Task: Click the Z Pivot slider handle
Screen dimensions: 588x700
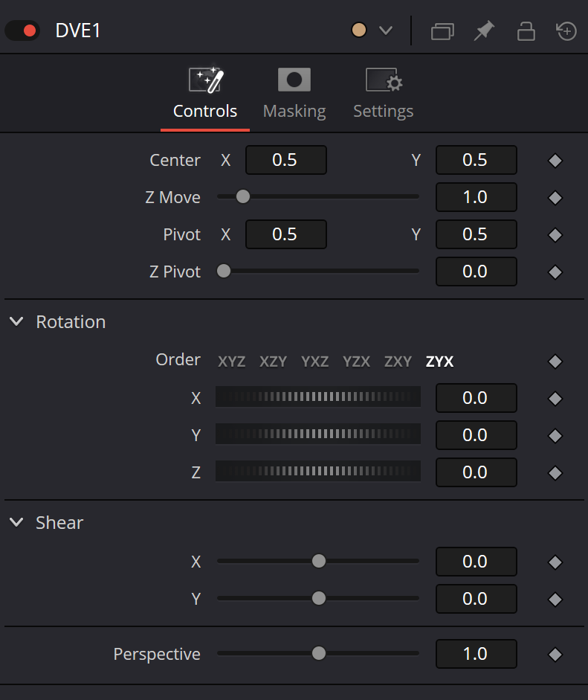Action: pos(224,271)
